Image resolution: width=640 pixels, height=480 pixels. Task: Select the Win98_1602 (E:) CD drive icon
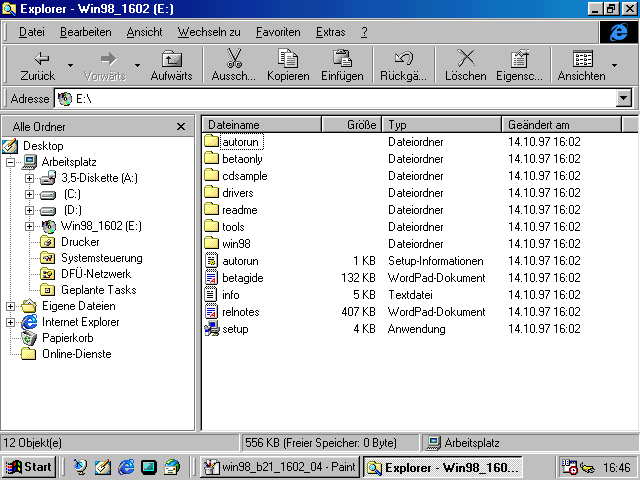[x=49, y=226]
